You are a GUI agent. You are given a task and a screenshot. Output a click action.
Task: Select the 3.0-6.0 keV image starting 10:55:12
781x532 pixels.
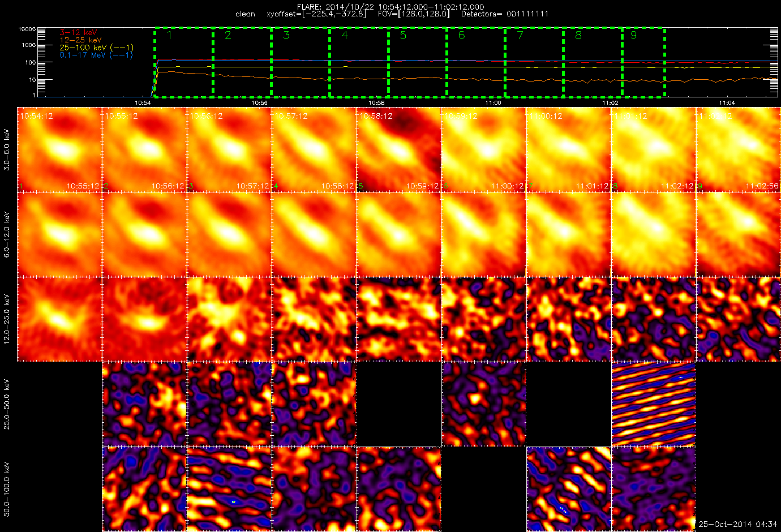144,149
